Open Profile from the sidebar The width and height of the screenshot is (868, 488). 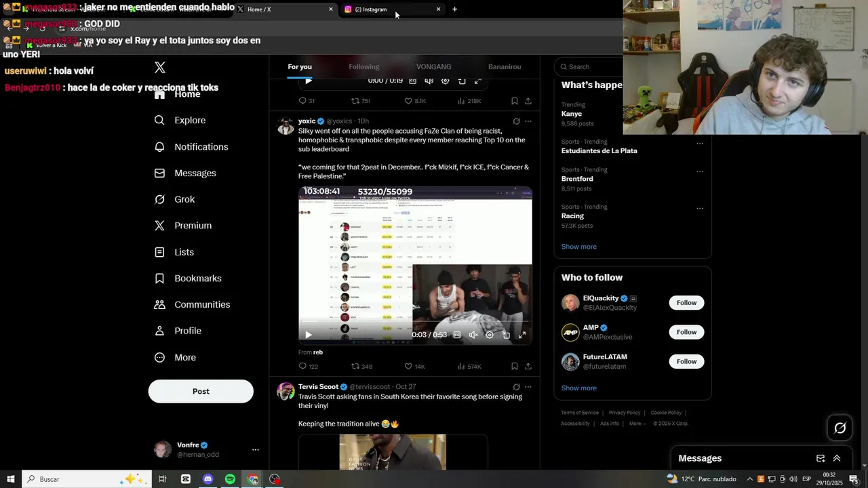178,331
